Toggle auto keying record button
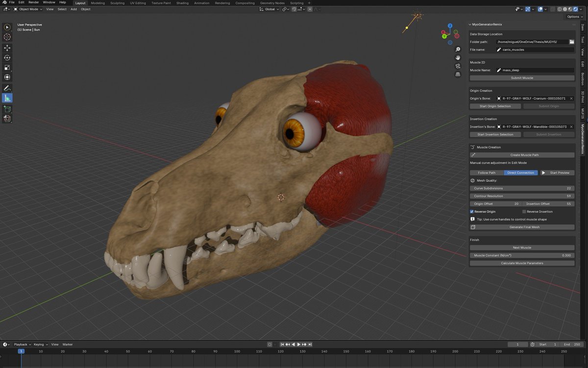This screenshot has width=588, height=368. tap(269, 345)
